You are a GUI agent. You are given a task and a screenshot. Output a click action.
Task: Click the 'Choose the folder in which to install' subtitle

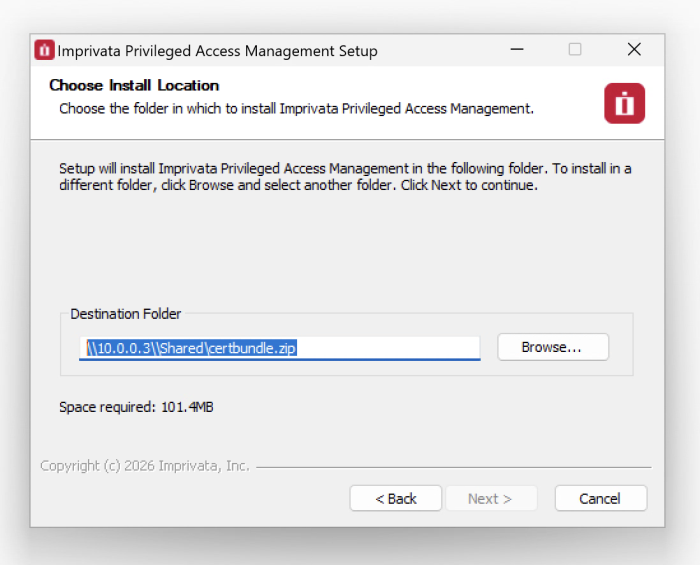pyautogui.click(x=296, y=108)
